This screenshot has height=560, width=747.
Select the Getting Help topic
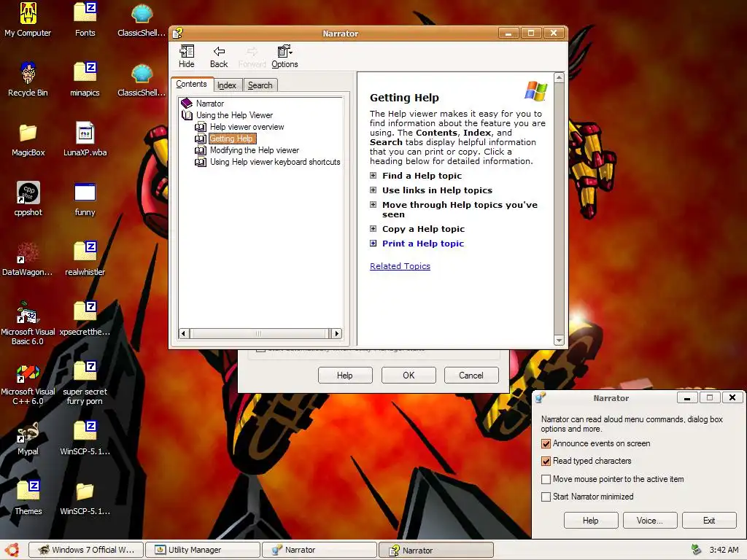click(232, 139)
